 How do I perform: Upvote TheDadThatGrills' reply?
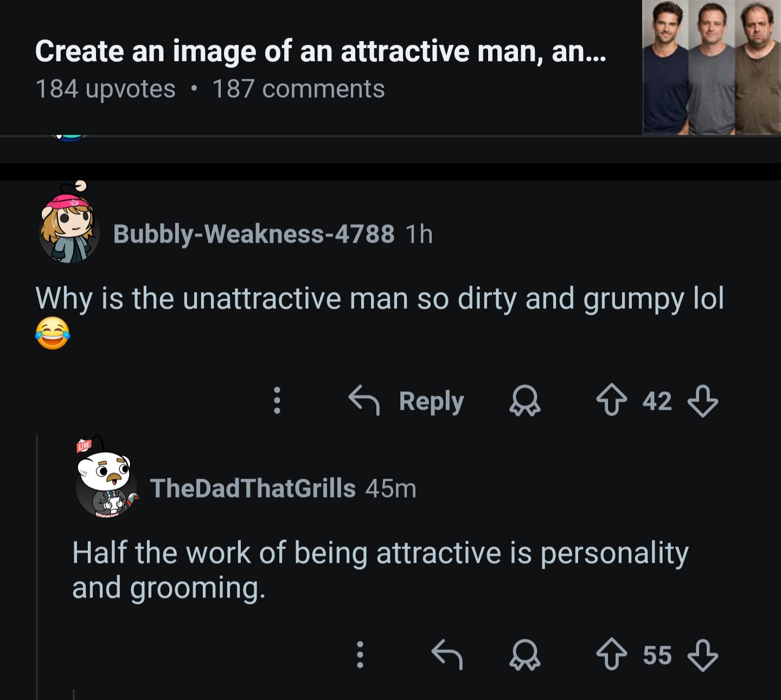pos(611,656)
